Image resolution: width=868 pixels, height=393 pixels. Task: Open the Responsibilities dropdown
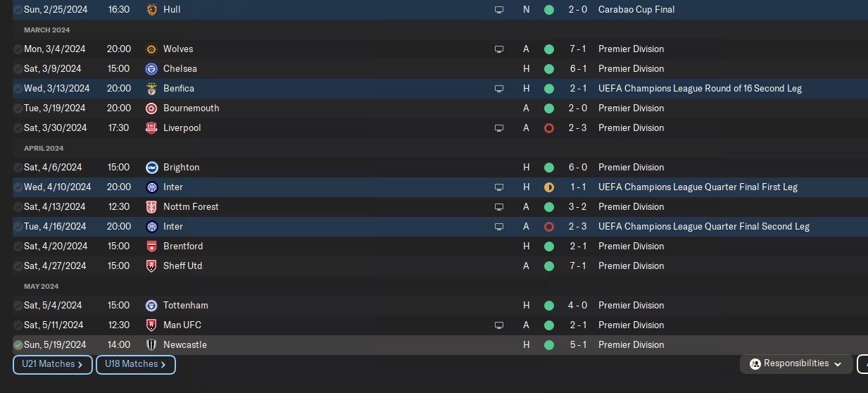pos(796,364)
